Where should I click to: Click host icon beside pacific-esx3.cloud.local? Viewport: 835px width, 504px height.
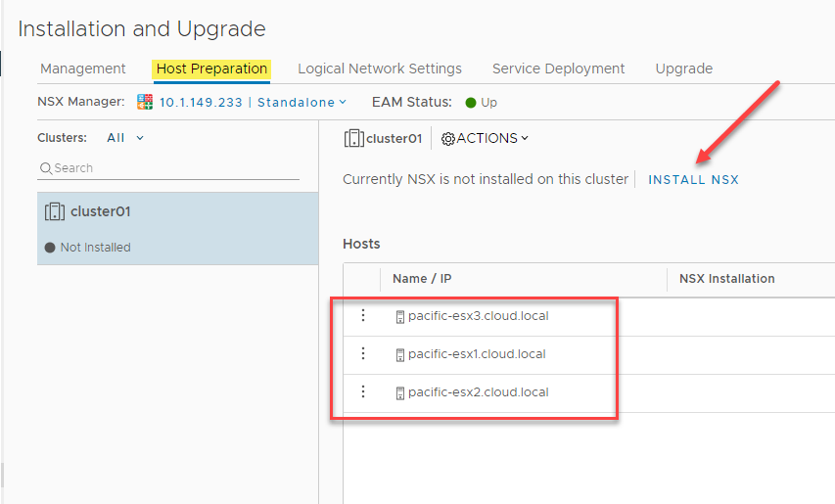pos(400,317)
